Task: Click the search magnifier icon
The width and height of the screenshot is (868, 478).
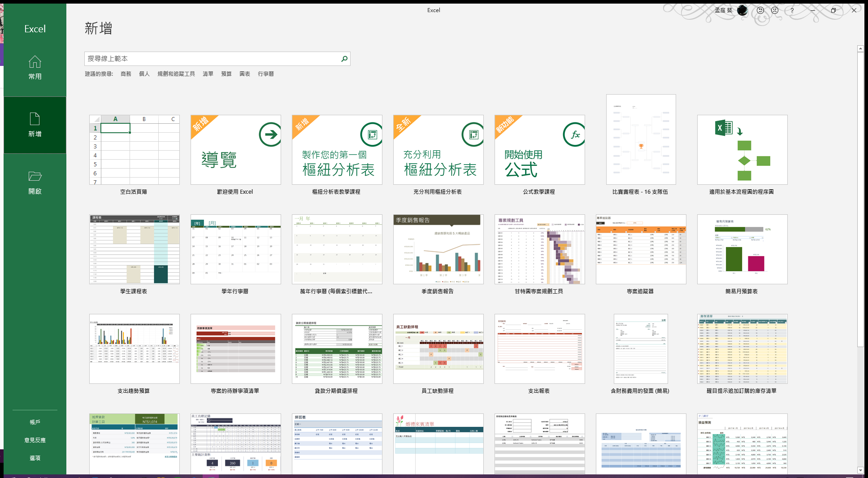Action: (344, 59)
